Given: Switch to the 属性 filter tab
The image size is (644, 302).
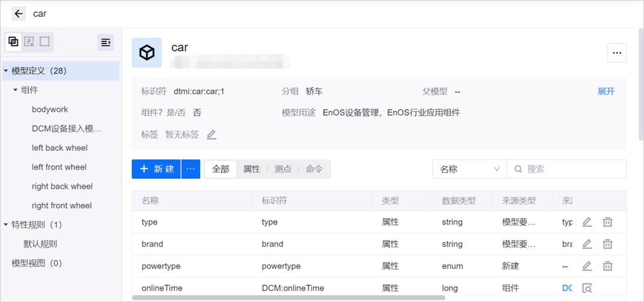Looking at the screenshot, I should click(251, 169).
